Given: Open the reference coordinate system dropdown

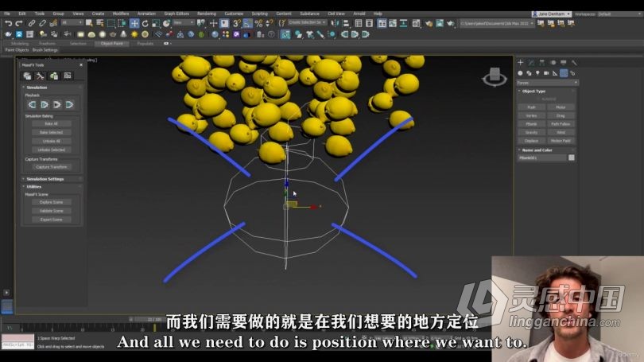Looking at the screenshot, I should [x=184, y=23].
